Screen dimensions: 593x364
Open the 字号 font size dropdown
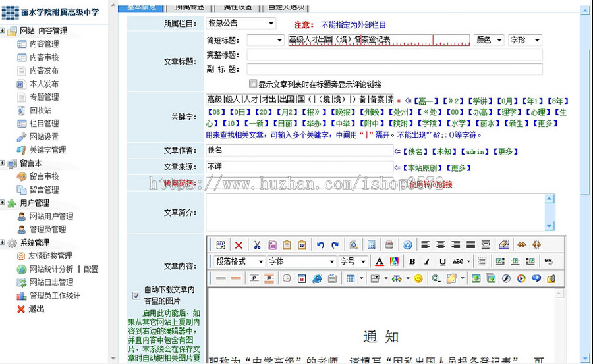[x=353, y=261]
